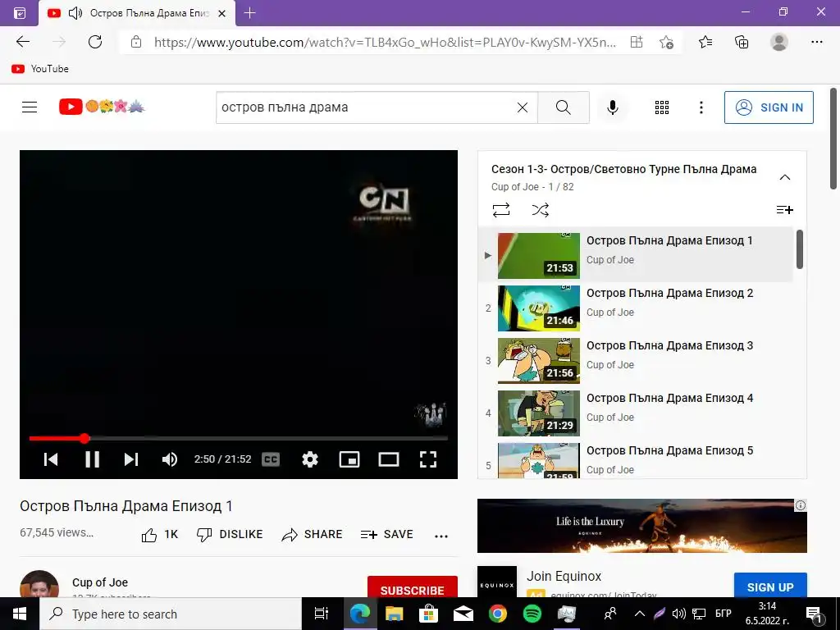The width and height of the screenshot is (840, 630).
Task: Open the SHARE dialog
Action: [x=312, y=534]
